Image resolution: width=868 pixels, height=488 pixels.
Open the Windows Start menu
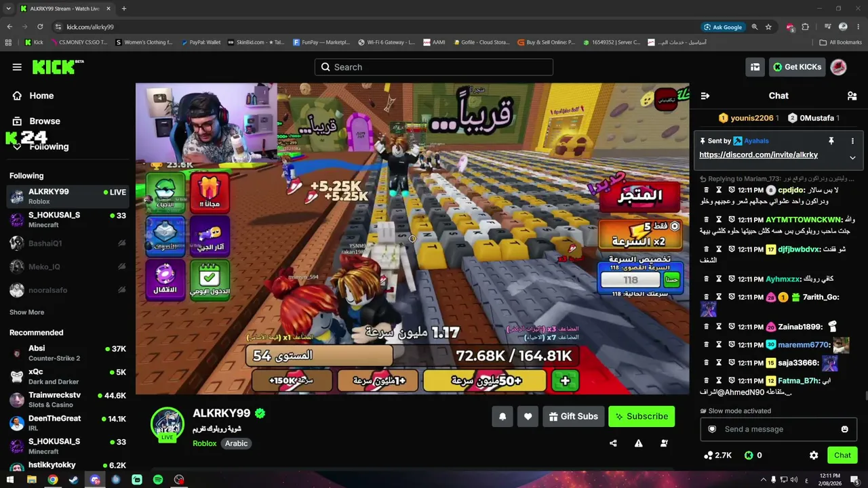(x=11, y=480)
